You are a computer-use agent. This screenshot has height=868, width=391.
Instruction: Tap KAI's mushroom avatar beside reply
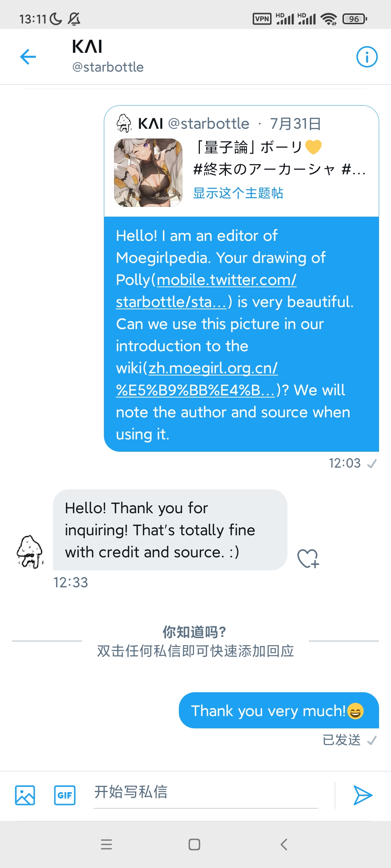point(30,552)
